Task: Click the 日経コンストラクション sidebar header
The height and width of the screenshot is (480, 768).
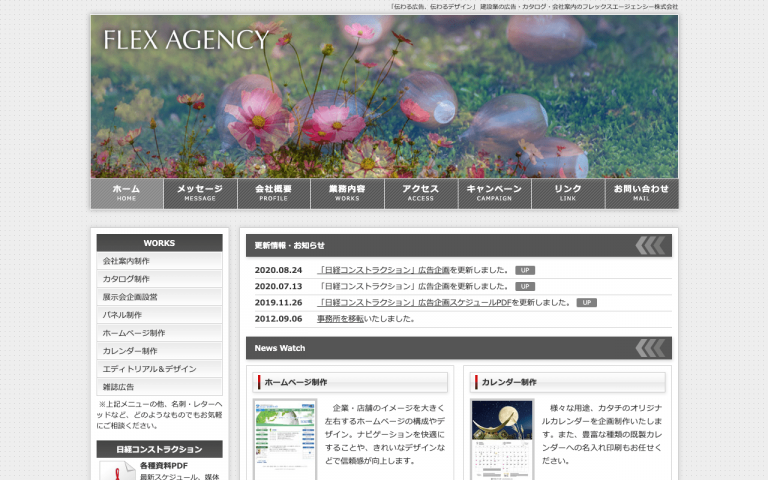Action: [159, 449]
